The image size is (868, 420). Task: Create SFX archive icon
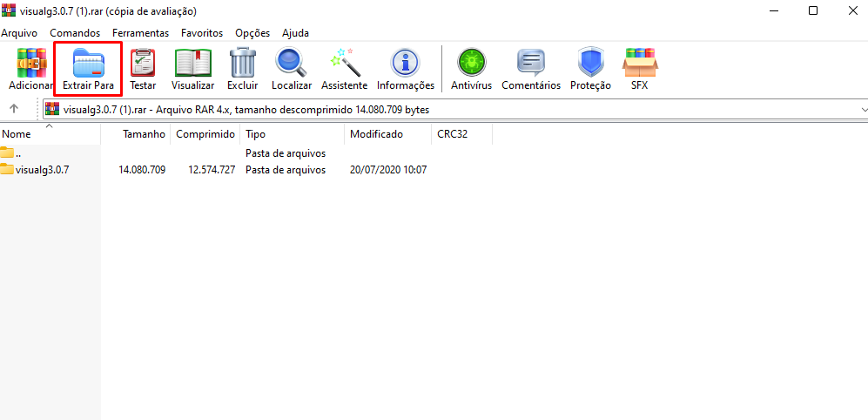639,62
